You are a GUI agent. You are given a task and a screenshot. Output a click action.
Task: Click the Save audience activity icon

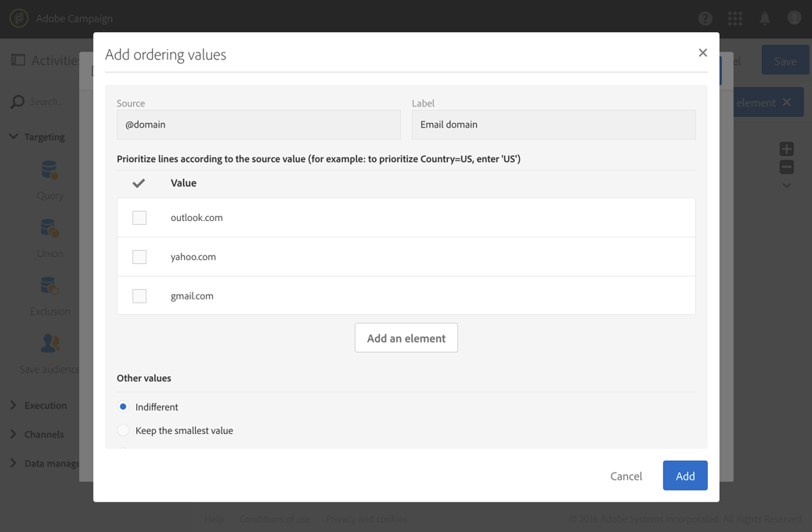(49, 343)
